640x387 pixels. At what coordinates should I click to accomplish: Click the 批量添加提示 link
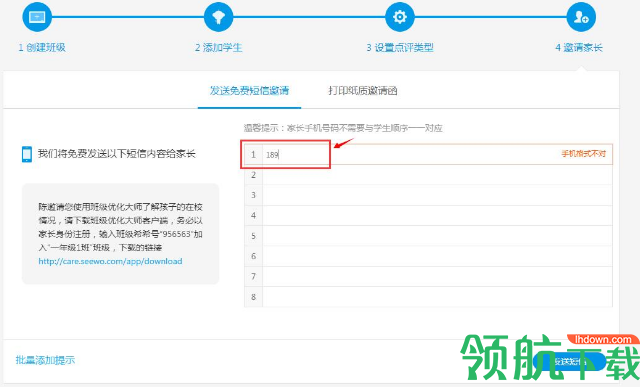[x=45, y=360]
